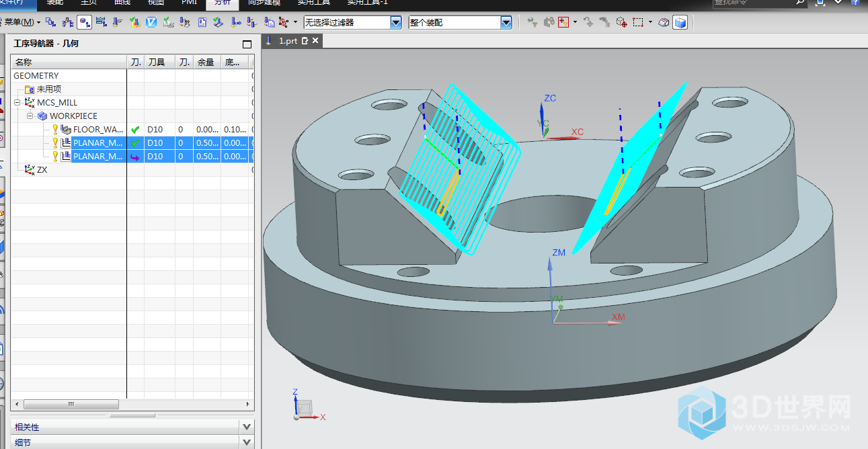Click the FLOOR_WA operation icon
This screenshot has height=449, width=868.
[x=66, y=130]
